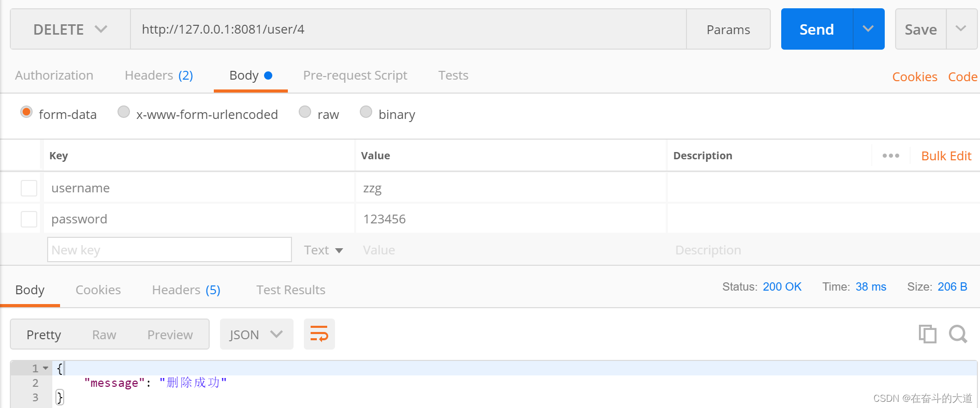Choose the raw body option
The width and height of the screenshot is (980, 408).
[305, 112]
